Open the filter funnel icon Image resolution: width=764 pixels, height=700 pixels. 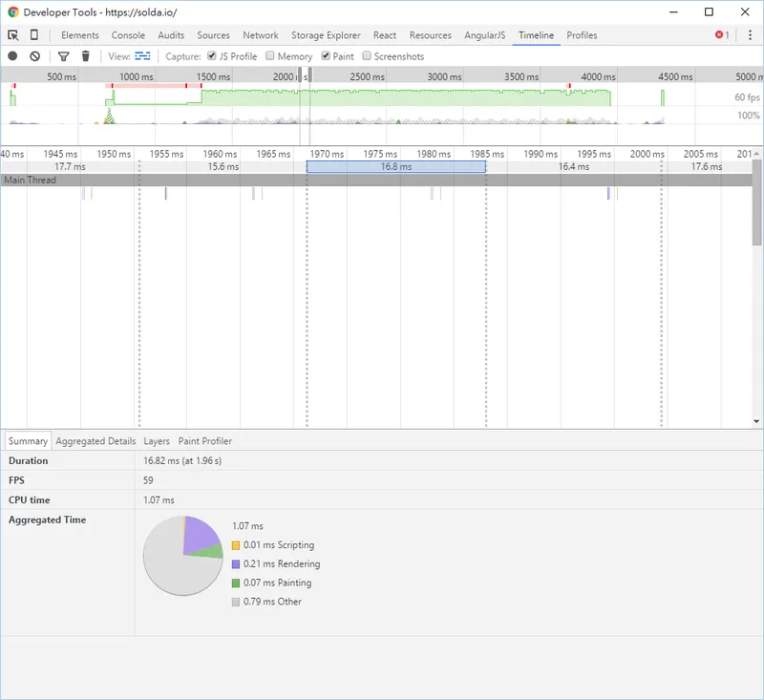[64, 56]
